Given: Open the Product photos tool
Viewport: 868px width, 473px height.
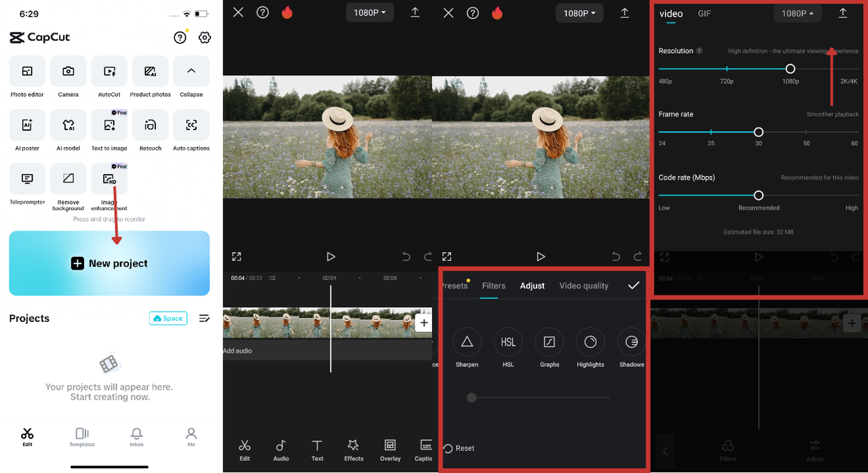Looking at the screenshot, I should click(151, 77).
